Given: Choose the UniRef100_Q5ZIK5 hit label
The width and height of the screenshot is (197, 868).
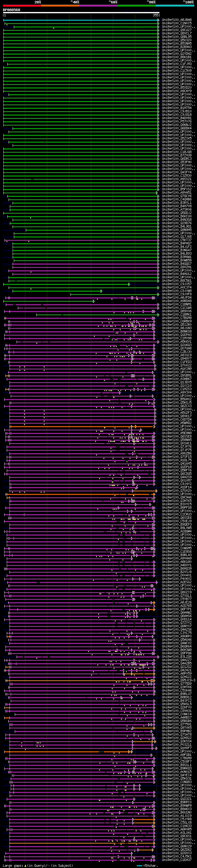Looking at the screenshot, I should coord(177,138).
